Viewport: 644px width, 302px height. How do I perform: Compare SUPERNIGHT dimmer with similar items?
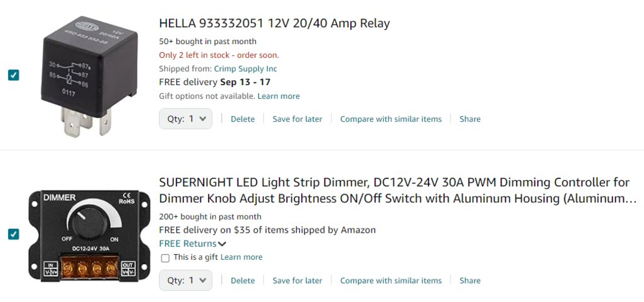(x=391, y=280)
